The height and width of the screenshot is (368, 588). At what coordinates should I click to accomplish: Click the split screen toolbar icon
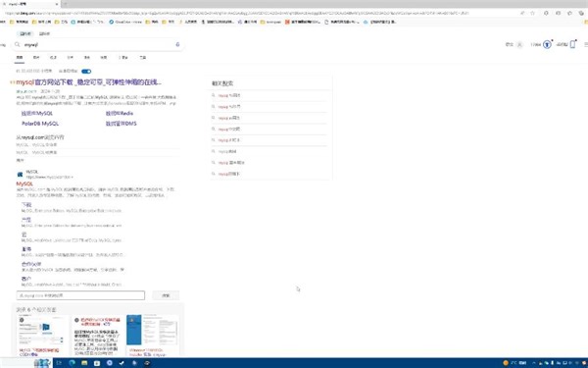click(558, 13)
